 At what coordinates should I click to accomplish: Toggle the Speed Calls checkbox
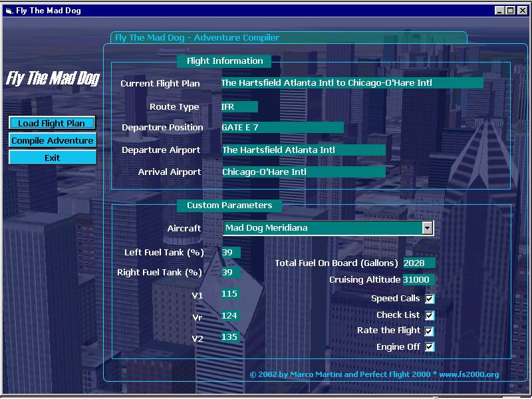pyautogui.click(x=430, y=299)
